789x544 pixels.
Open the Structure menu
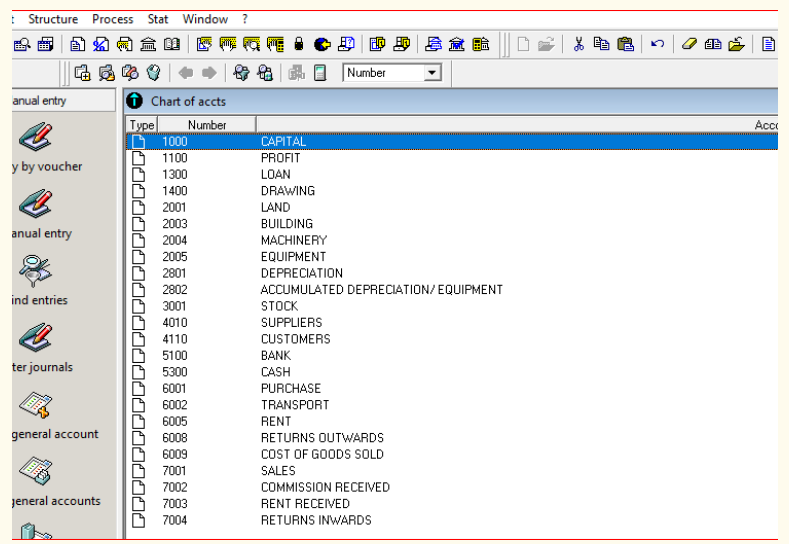coord(53,19)
